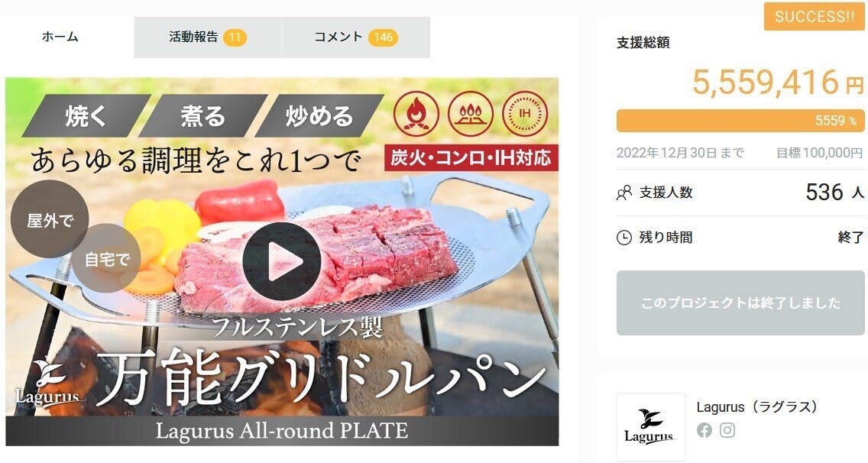
Task: Click the gas stove burner icon
Action: (x=471, y=114)
